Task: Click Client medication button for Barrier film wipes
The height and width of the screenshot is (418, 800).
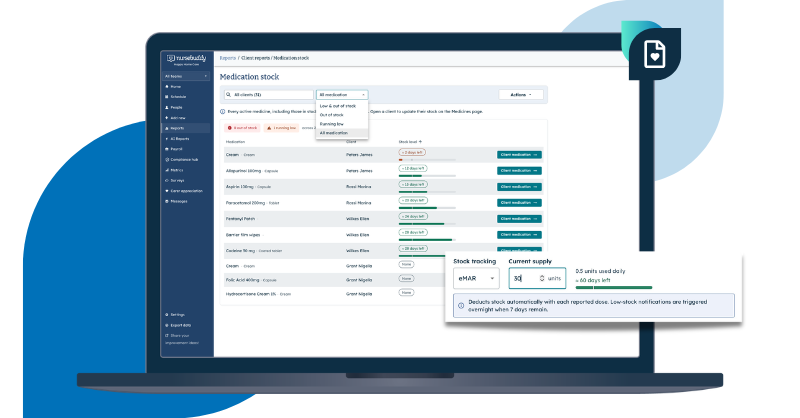Action: point(519,235)
